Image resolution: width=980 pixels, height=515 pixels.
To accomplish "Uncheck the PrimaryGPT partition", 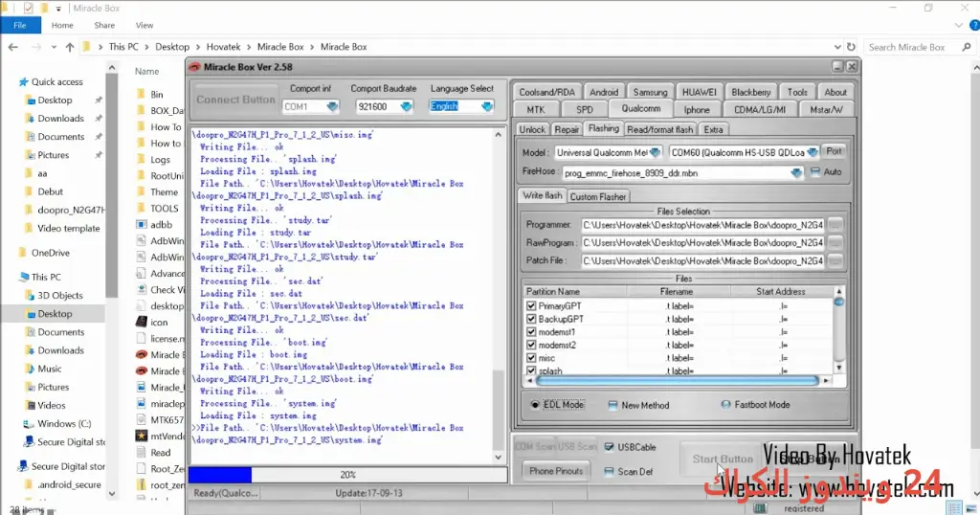I will coord(531,305).
